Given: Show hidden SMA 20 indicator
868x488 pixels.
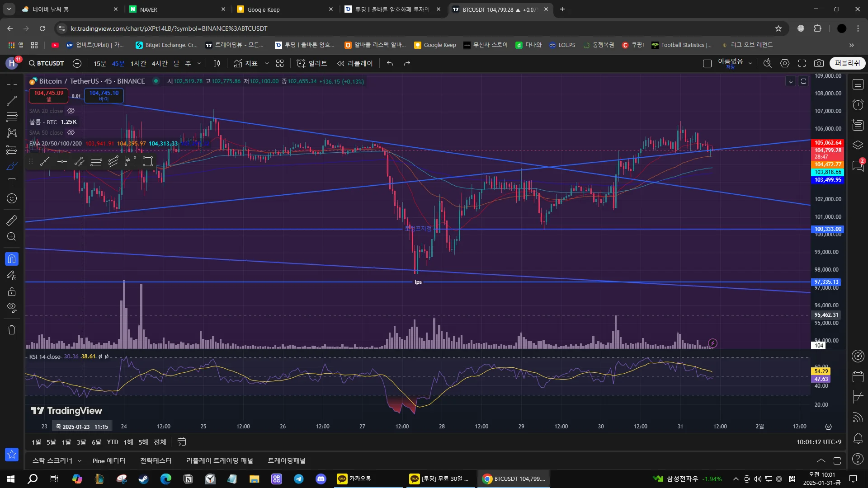Looking at the screenshot, I should [x=71, y=111].
